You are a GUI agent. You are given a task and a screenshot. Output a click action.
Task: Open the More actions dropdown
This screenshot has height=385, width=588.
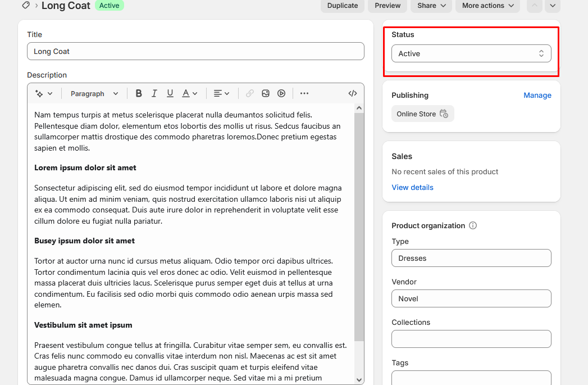[487, 6]
